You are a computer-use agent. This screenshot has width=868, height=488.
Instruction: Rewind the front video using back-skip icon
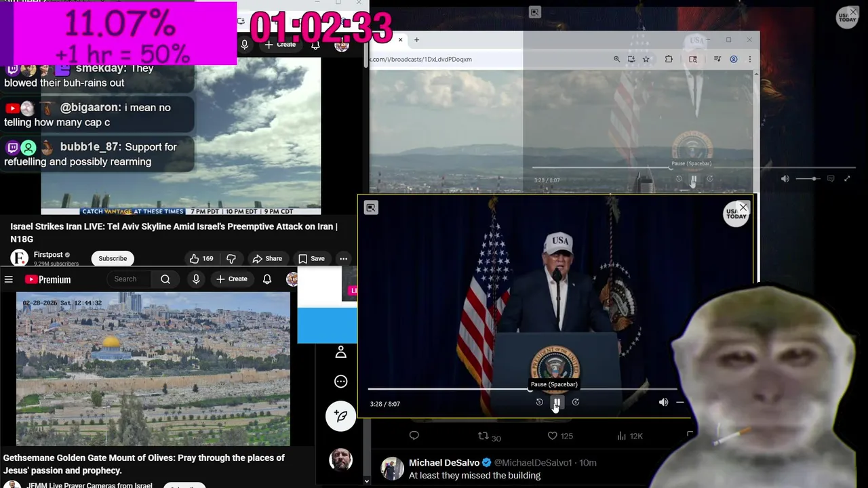coord(539,402)
